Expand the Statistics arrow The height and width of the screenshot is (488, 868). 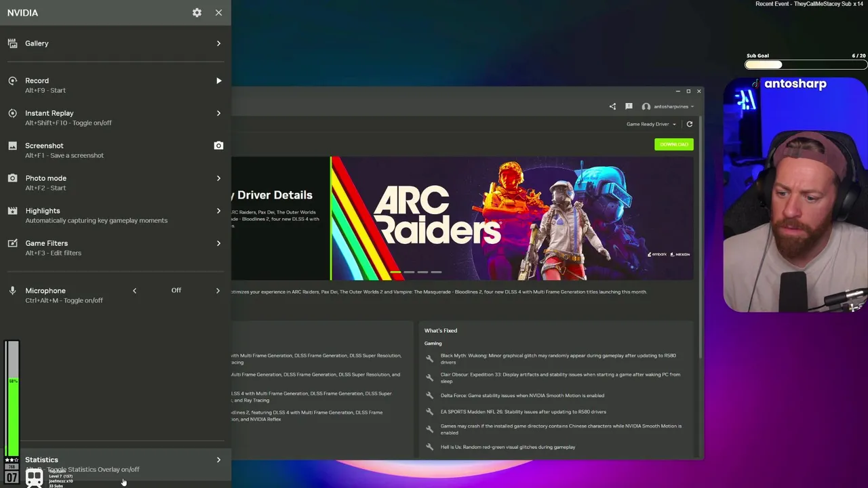pos(218,460)
